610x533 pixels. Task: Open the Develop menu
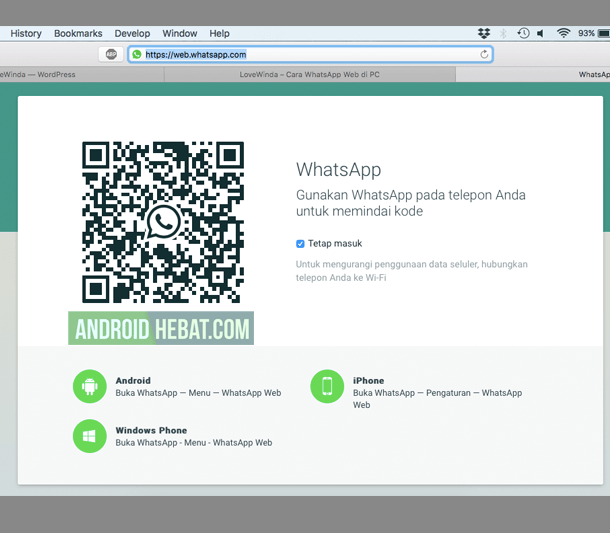(132, 33)
